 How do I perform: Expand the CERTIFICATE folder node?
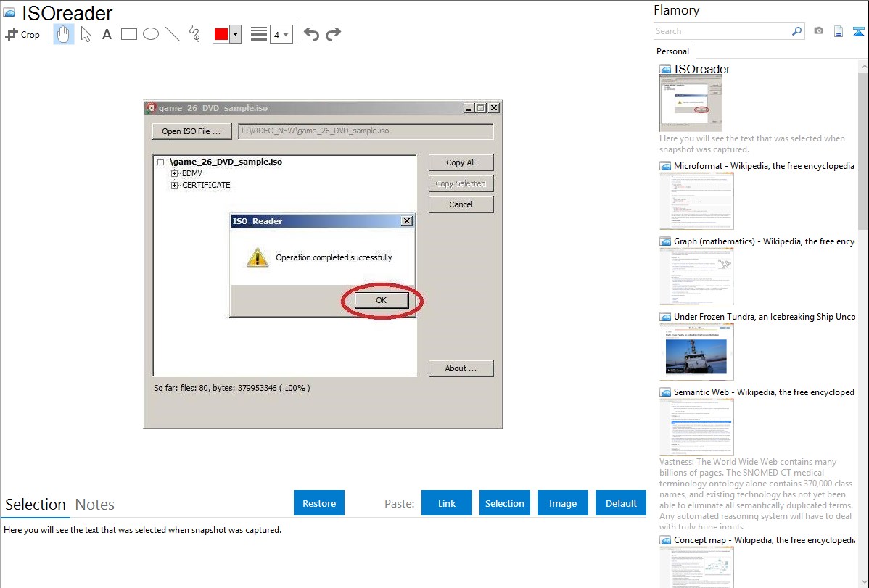pos(175,185)
